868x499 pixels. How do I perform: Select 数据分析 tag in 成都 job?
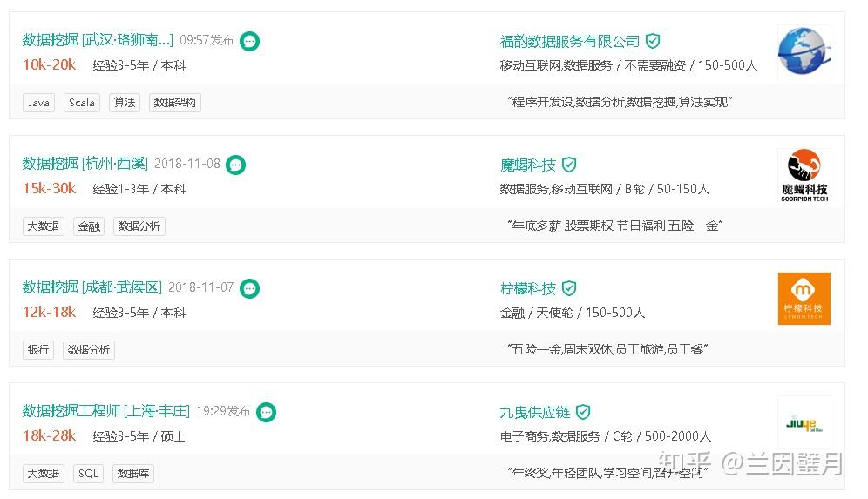[89, 350]
